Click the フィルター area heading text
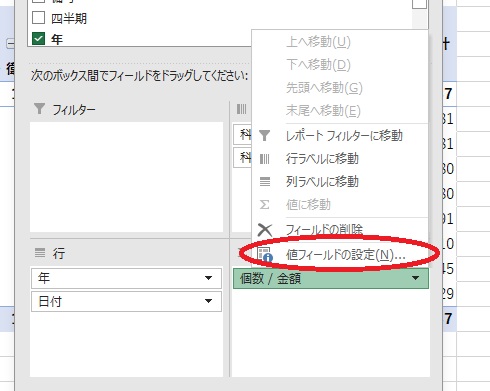 [x=74, y=110]
